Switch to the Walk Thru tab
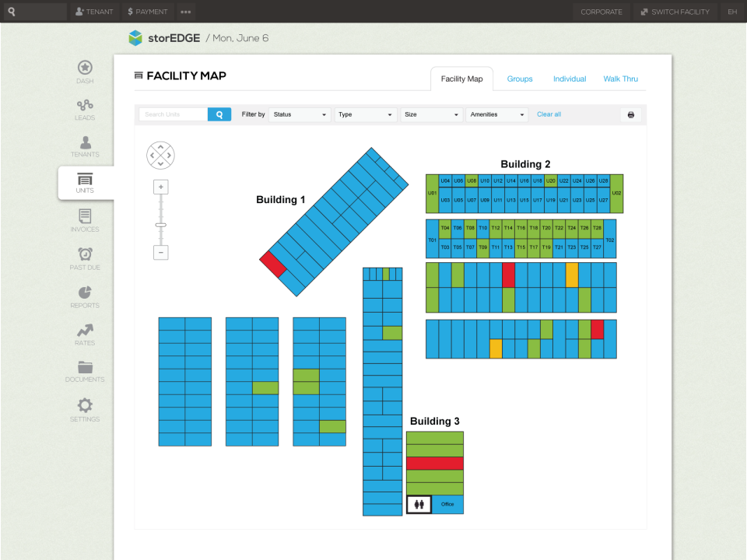The image size is (747, 560). (620, 79)
